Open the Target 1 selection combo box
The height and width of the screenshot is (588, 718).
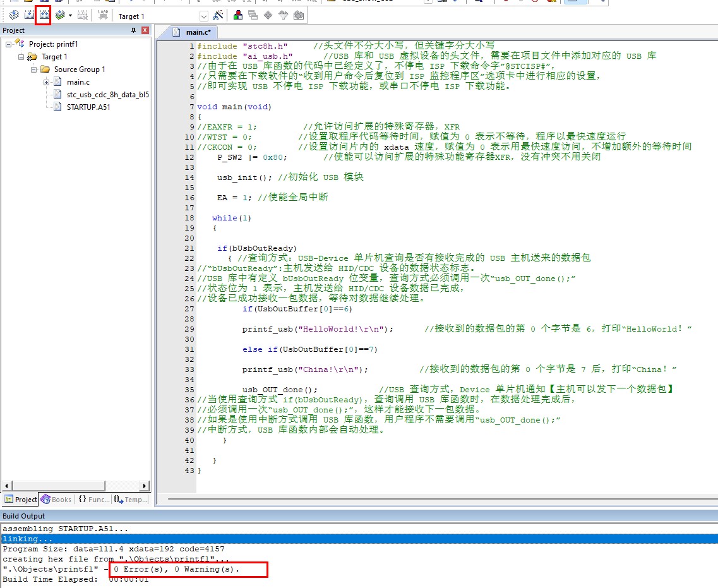[162, 16]
